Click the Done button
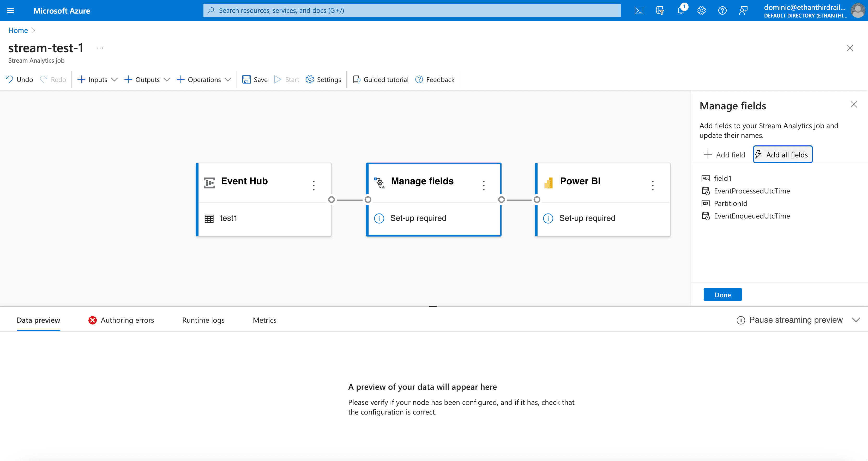 click(722, 295)
